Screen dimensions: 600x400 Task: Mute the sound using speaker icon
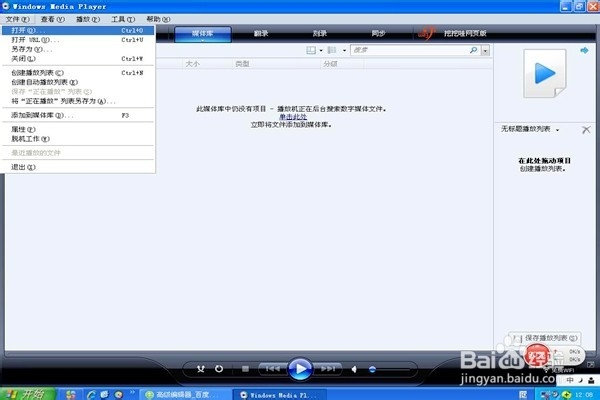click(354, 369)
